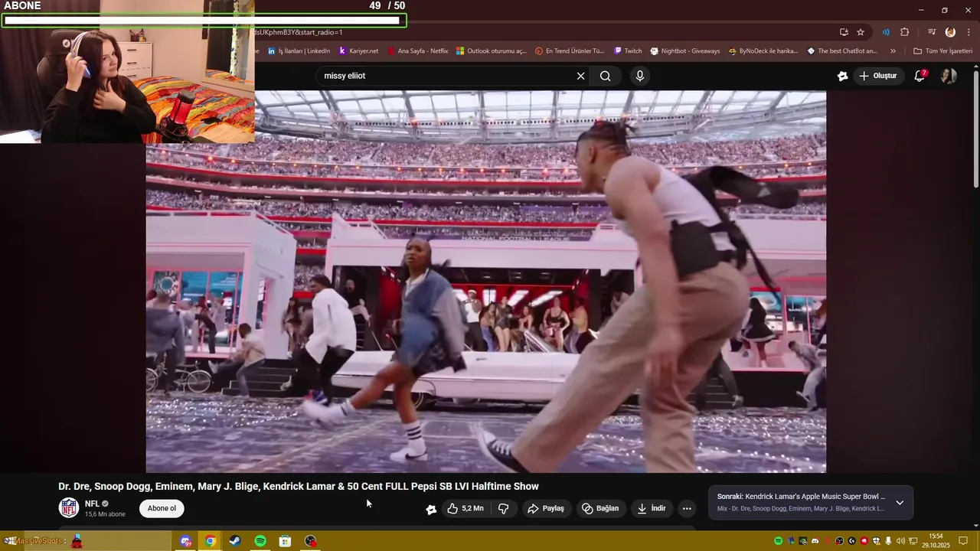
Task: Open the media control icon in toolbar
Action: point(932,32)
